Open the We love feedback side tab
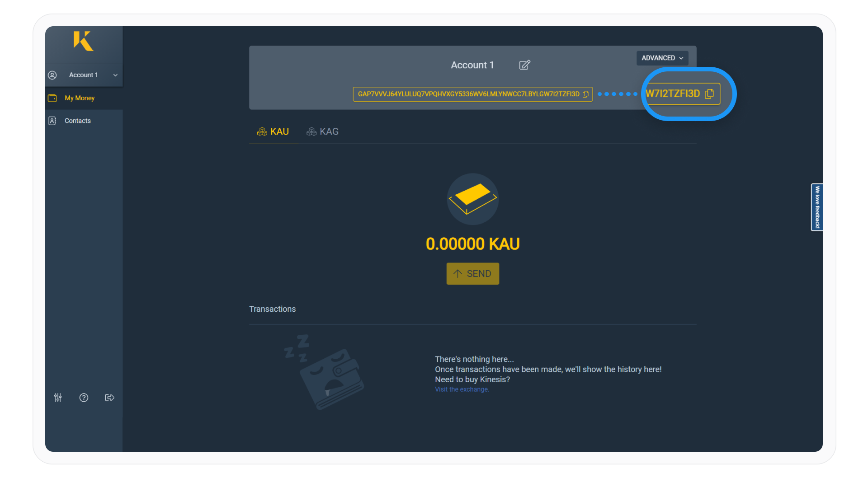This screenshot has height=478, width=868. pos(816,207)
